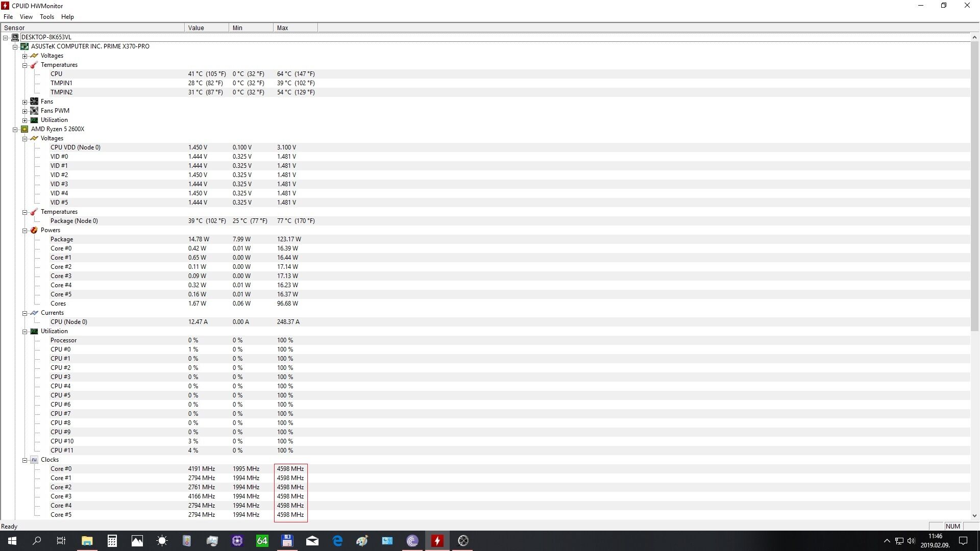Collapse the DESKTOP-8K653VL root node
The image size is (980, 551).
[x=6, y=37]
